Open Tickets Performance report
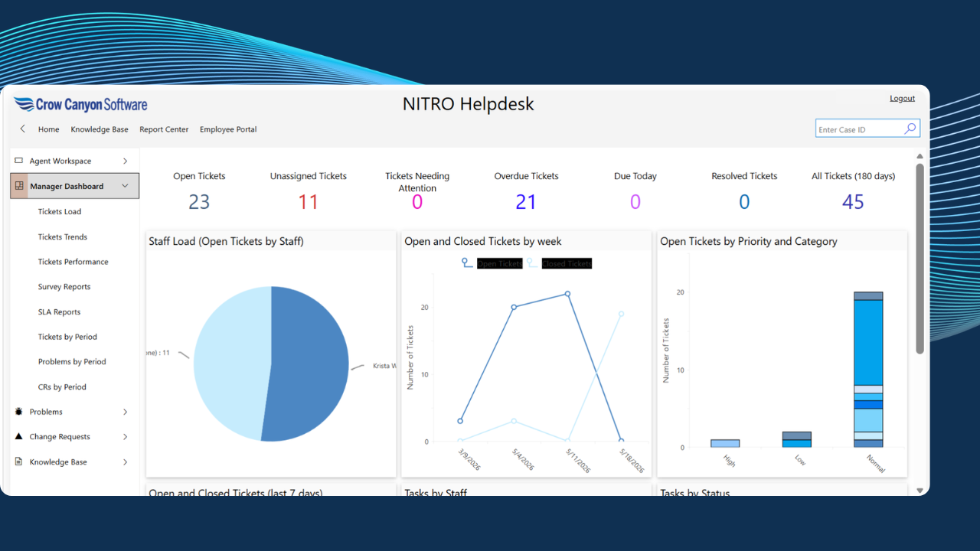This screenshot has height=551, width=980. (x=73, y=262)
